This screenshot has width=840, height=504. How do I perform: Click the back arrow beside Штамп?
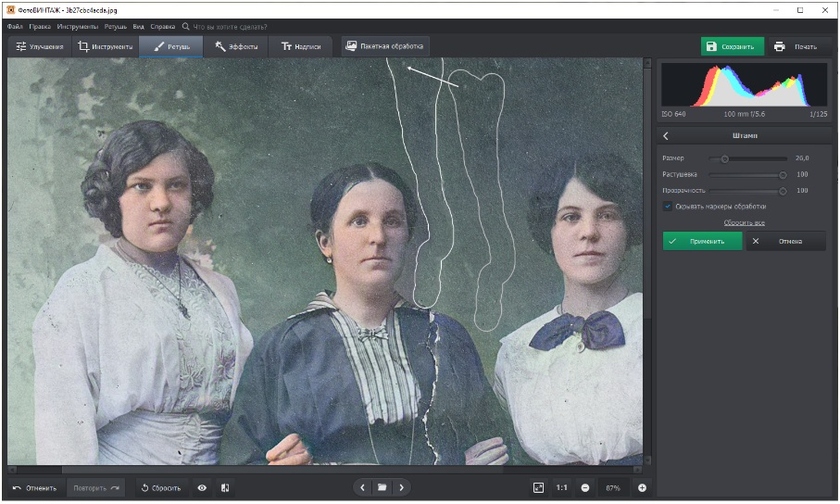click(x=666, y=136)
